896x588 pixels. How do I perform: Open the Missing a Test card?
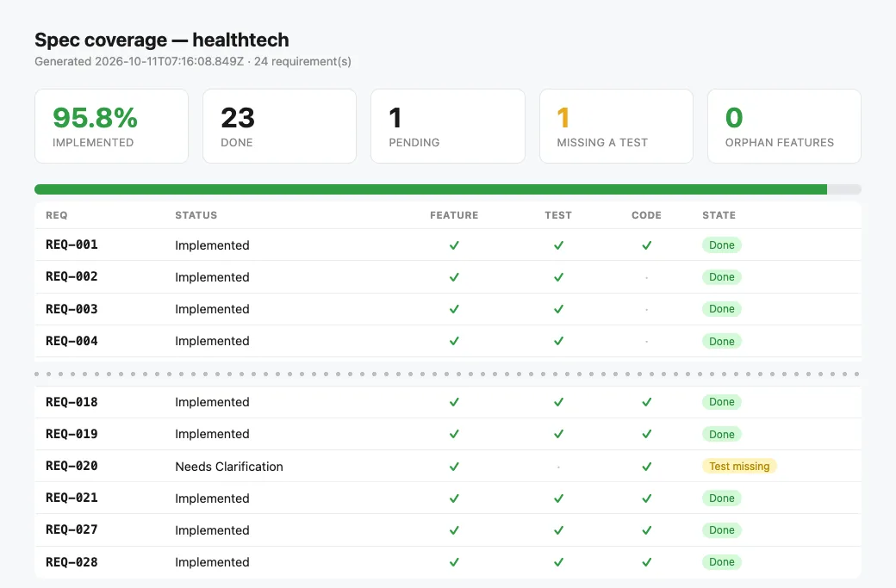(x=616, y=127)
